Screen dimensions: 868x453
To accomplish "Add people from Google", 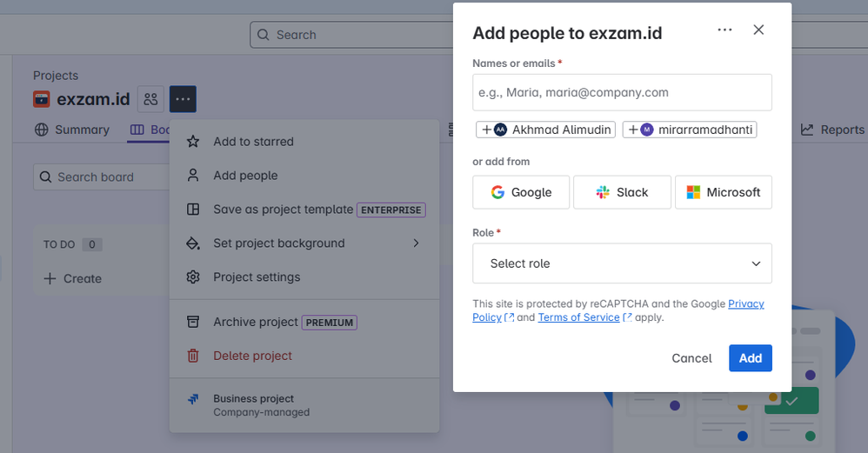I will point(521,192).
